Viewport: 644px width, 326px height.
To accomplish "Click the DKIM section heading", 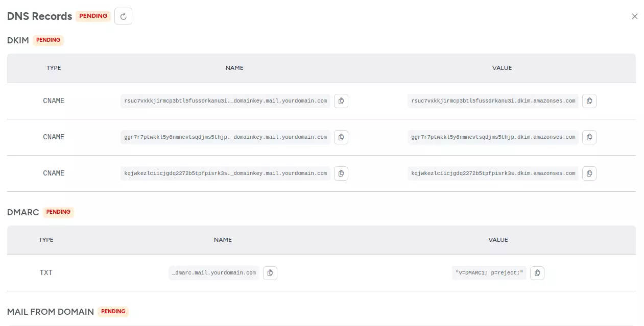I will coord(18,40).
